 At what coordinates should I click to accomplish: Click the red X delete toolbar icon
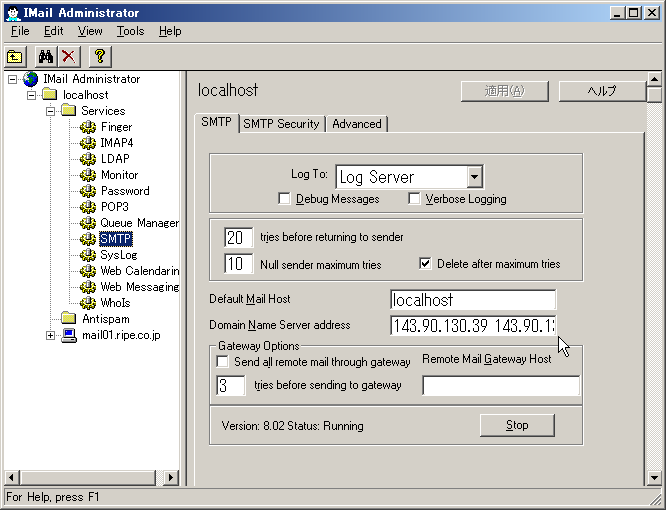[68, 56]
